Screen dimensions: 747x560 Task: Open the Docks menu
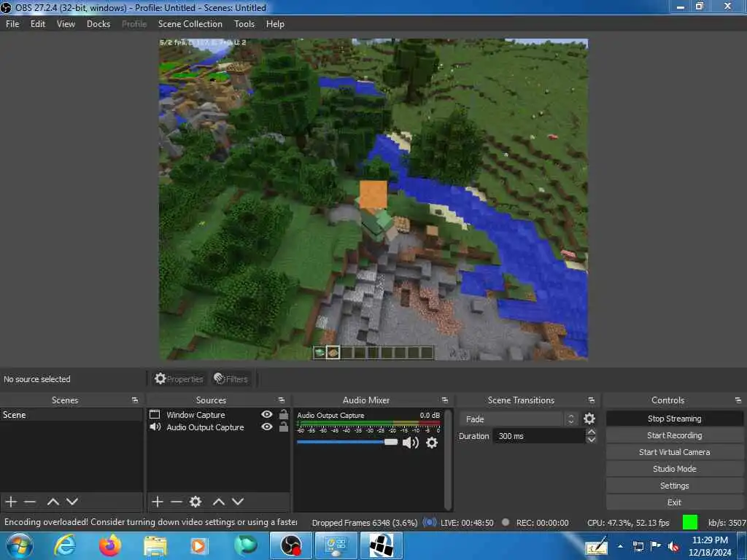[98, 24]
